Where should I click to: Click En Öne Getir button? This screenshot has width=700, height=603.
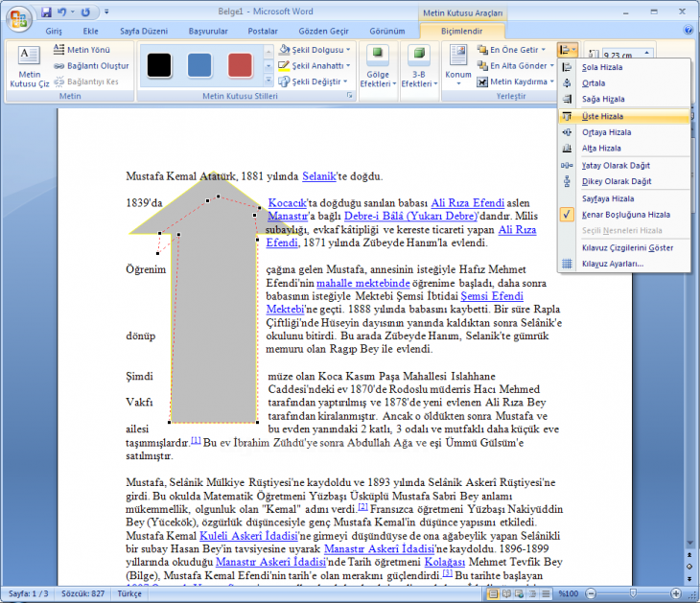click(511, 50)
